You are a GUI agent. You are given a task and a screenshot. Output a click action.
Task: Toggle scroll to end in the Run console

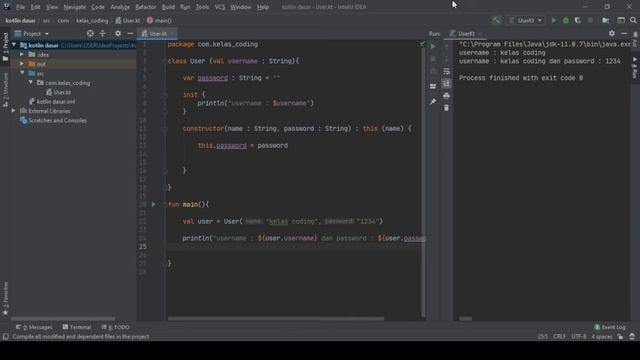447,83
